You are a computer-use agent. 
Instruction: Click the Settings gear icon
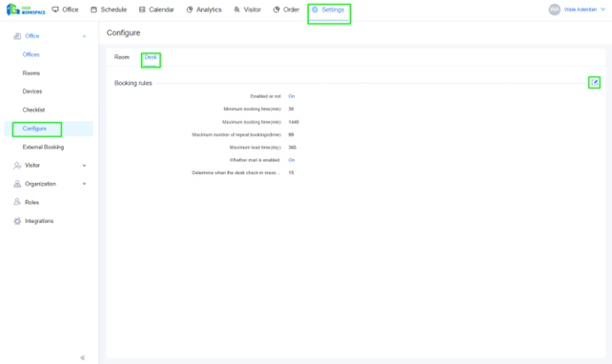(x=315, y=10)
